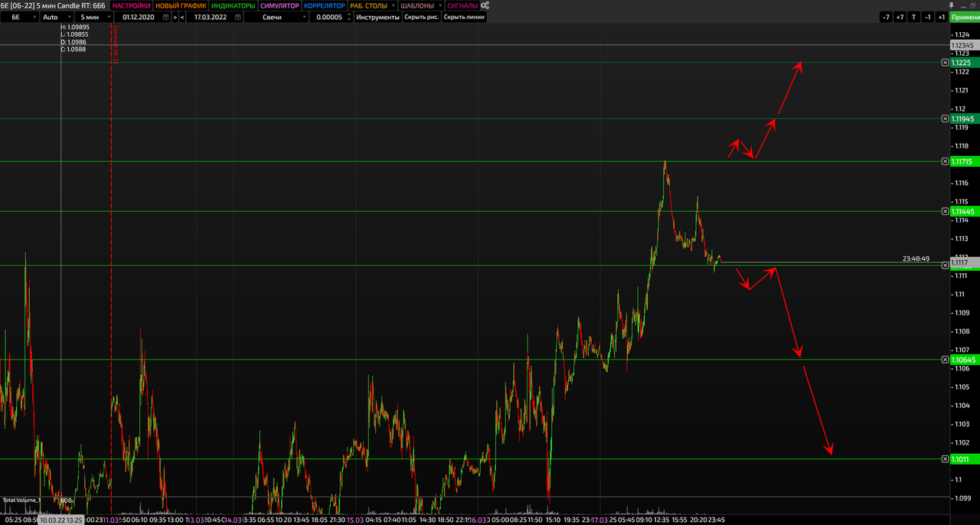This screenshot has width=980, height=525.
Task: Open the gear settings icon after СИГНАЛЫ
Action: [485, 5]
